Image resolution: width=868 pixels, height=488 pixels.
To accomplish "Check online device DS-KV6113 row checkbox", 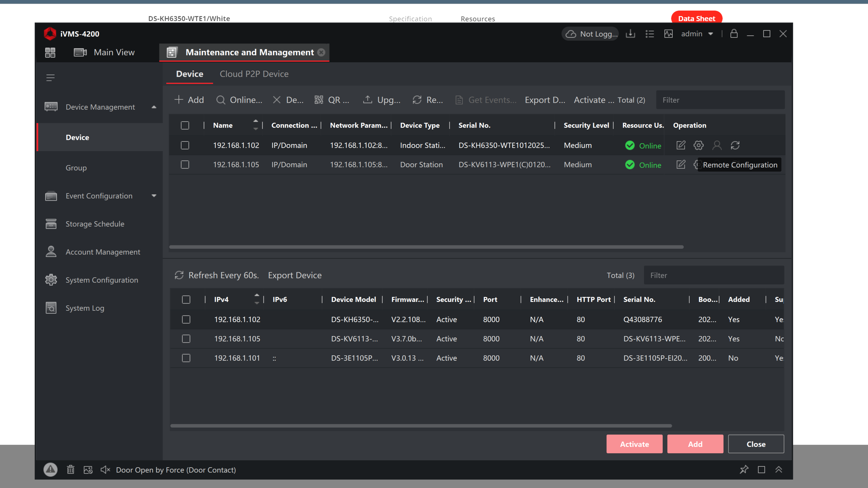I will click(x=186, y=338).
